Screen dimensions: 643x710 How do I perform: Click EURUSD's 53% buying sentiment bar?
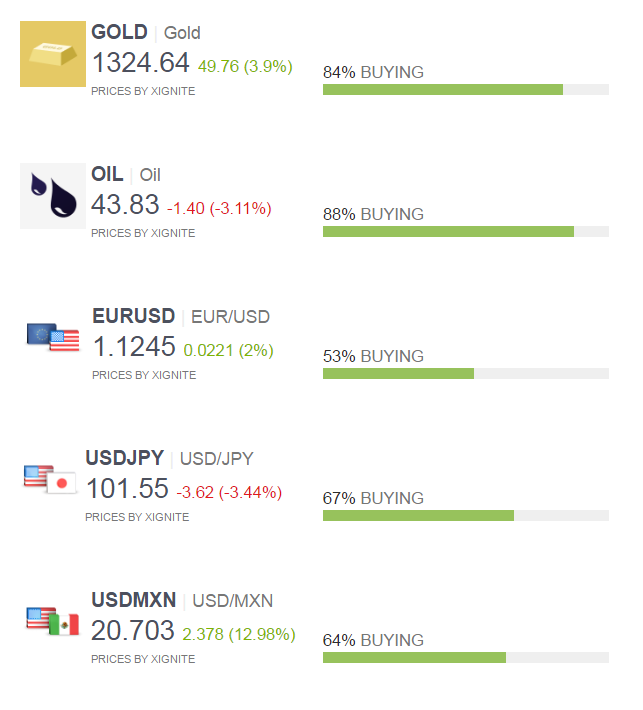tap(465, 373)
